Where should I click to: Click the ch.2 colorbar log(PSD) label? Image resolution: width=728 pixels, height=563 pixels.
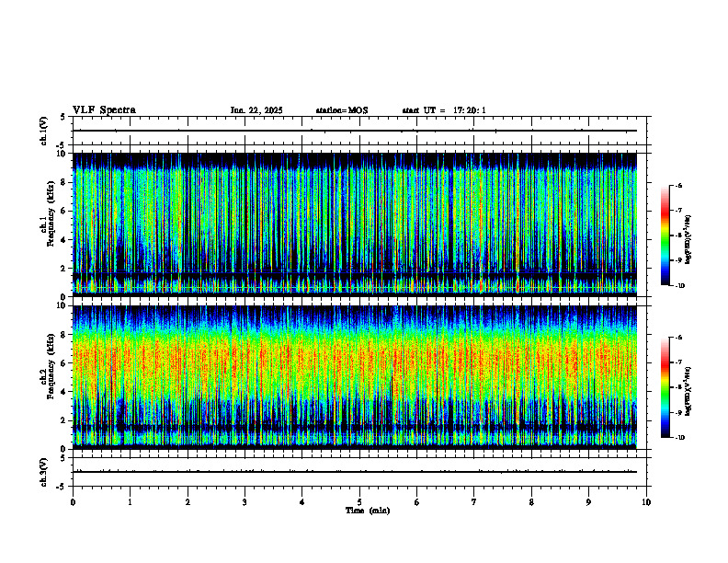pyautogui.click(x=688, y=391)
